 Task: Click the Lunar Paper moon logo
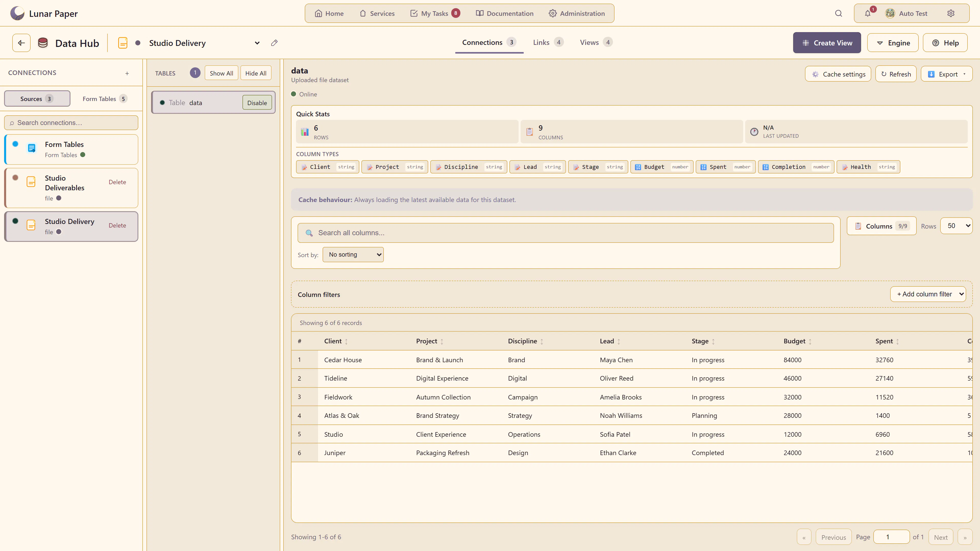(x=17, y=13)
